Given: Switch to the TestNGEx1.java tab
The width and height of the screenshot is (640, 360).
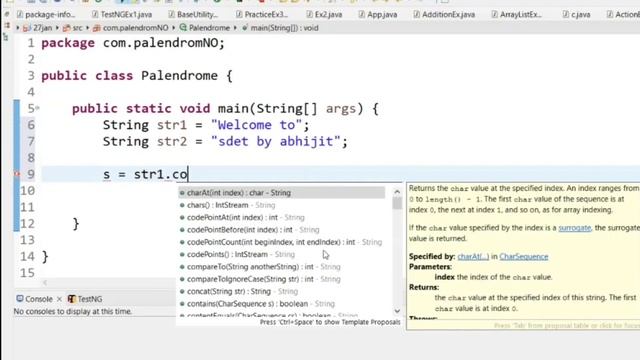Looking at the screenshot, I should (x=122, y=14).
